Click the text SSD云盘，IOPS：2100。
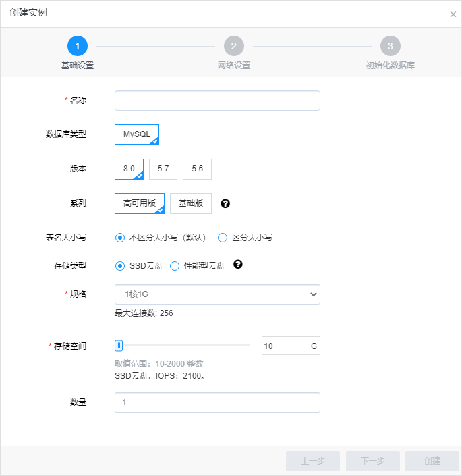462x476 pixels. [x=160, y=376]
